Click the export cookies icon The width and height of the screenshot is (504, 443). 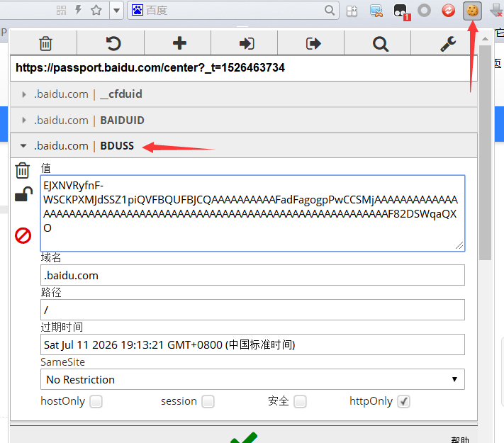click(x=313, y=43)
